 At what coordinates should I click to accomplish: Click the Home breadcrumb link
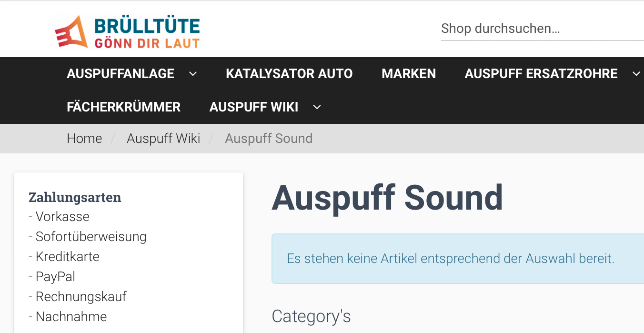pos(84,139)
